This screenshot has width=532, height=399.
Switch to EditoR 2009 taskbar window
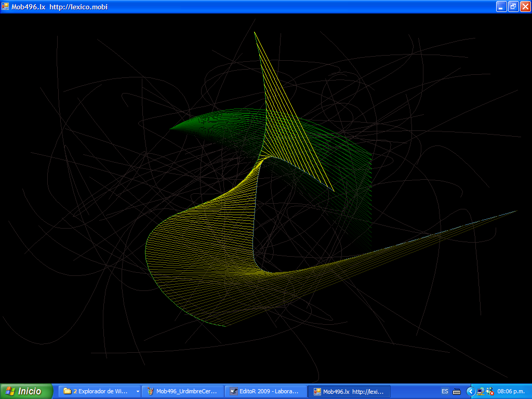point(266,391)
